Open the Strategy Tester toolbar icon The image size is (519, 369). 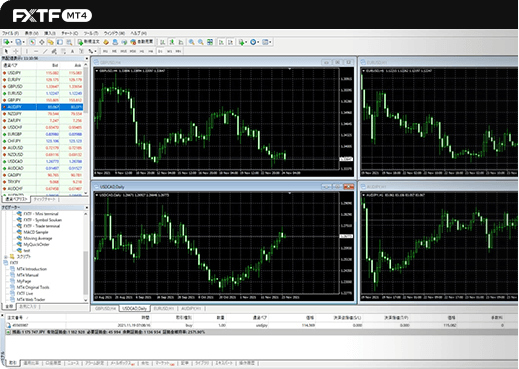[x=69, y=42]
